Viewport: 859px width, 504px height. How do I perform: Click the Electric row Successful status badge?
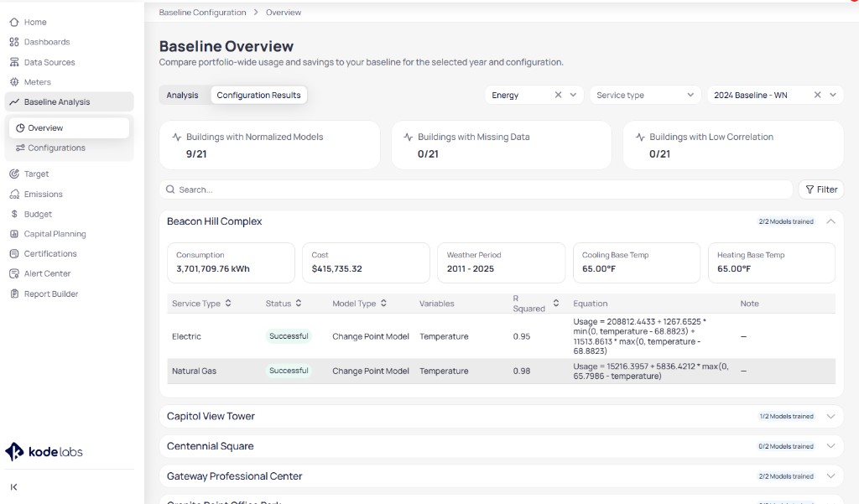[x=289, y=336]
